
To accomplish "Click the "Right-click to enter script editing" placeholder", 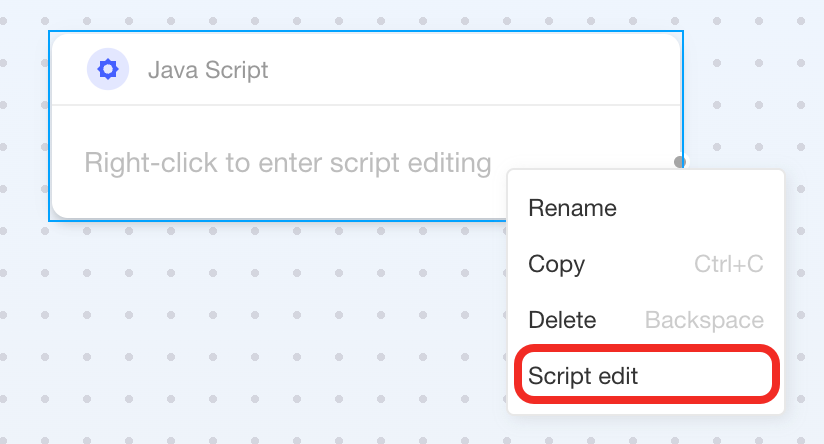I will 288,163.
